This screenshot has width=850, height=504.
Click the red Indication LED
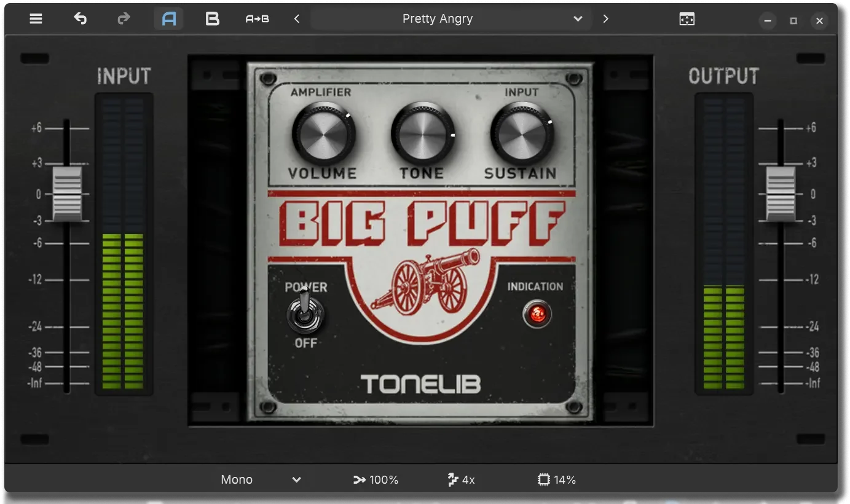[537, 314]
